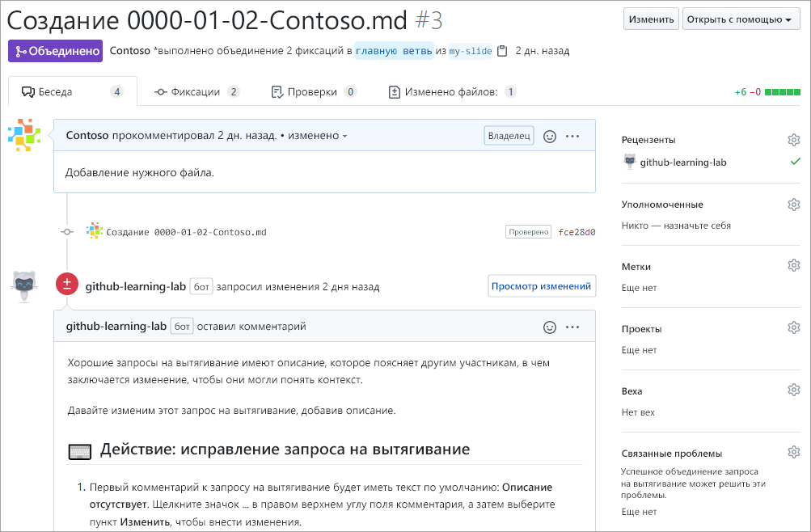Open github-learning-lab reviewer in sidebar
Screen dimensions: 811x532
click(x=683, y=163)
